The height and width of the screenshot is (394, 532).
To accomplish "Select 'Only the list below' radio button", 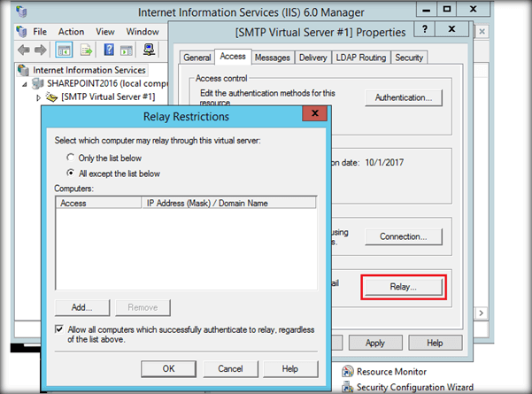I will [70, 158].
